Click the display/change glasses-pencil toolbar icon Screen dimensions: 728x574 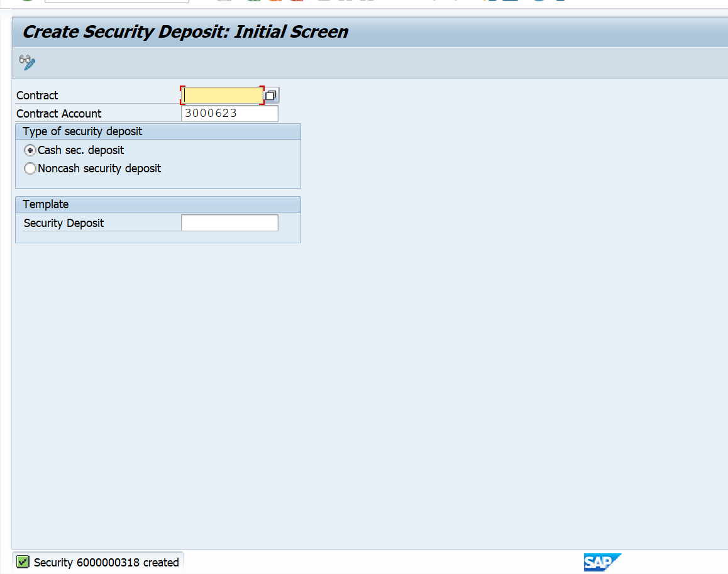click(27, 62)
